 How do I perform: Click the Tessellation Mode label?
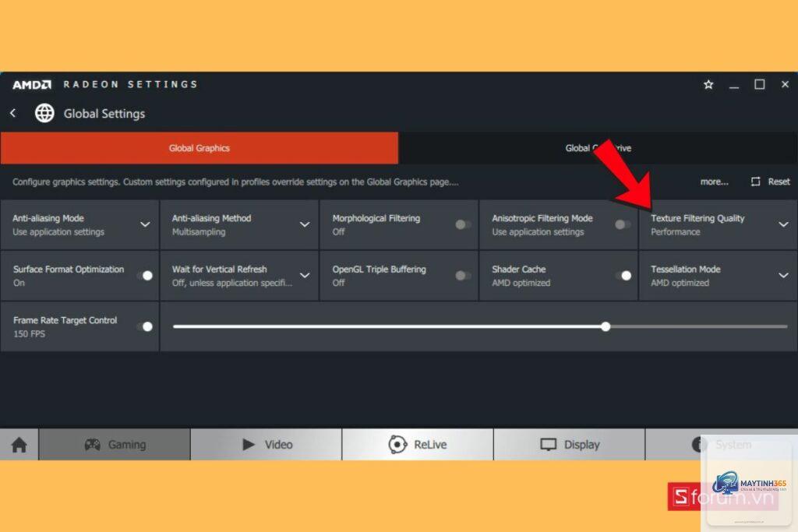click(686, 269)
